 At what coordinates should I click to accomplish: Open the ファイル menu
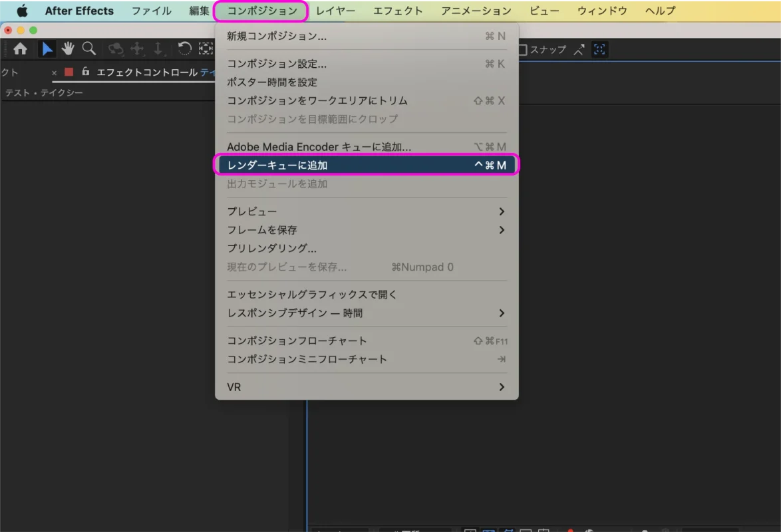(x=152, y=11)
